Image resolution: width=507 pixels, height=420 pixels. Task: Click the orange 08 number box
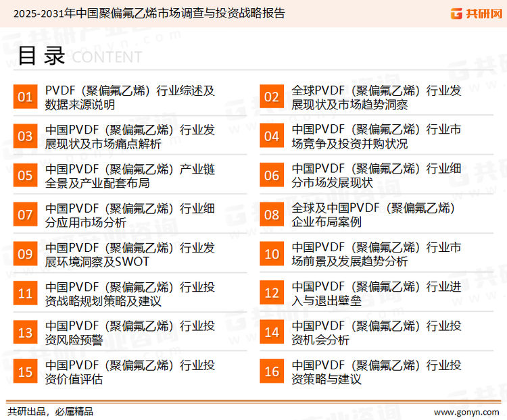[272, 215]
